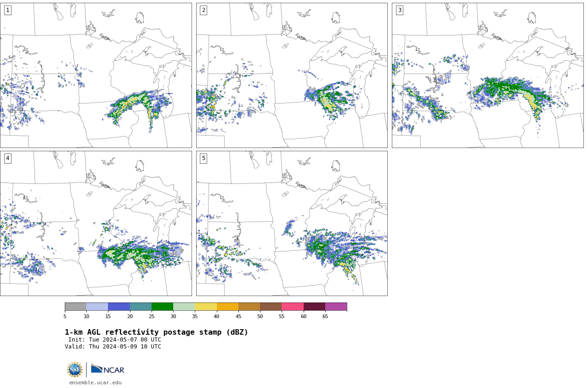Click the panel label number 5
This screenshot has width=588, height=388.
pyautogui.click(x=204, y=158)
